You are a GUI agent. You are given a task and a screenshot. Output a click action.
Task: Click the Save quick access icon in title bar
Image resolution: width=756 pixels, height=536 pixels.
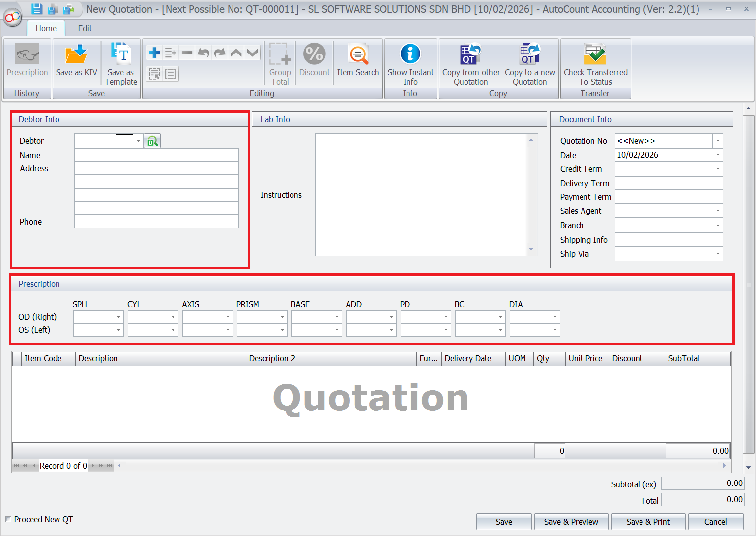click(36, 8)
